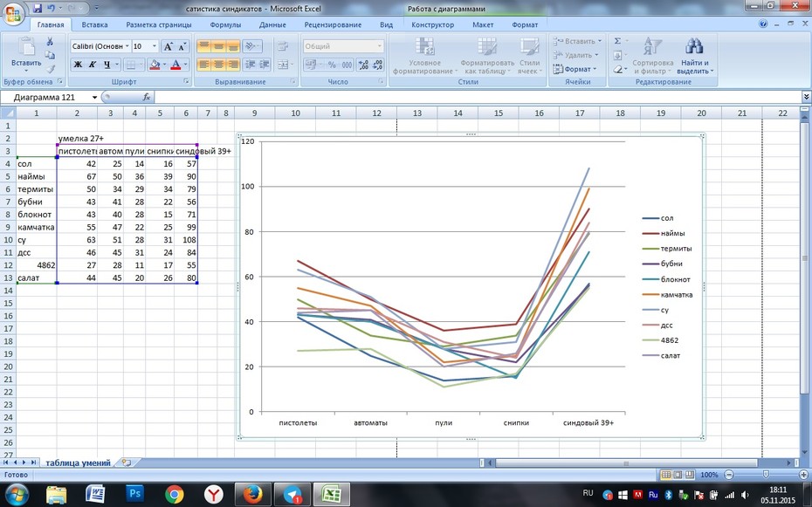Click the formula bar input field

click(x=478, y=97)
